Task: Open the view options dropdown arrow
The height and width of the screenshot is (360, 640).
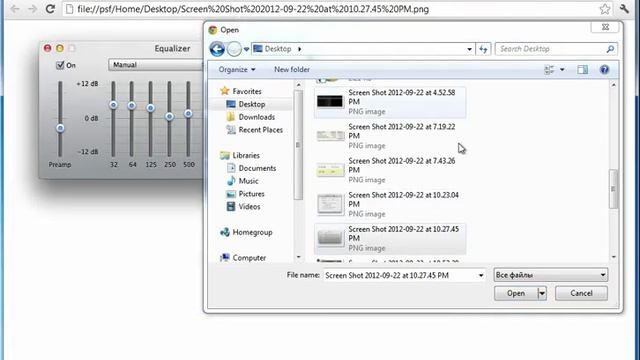Action: tap(562, 70)
